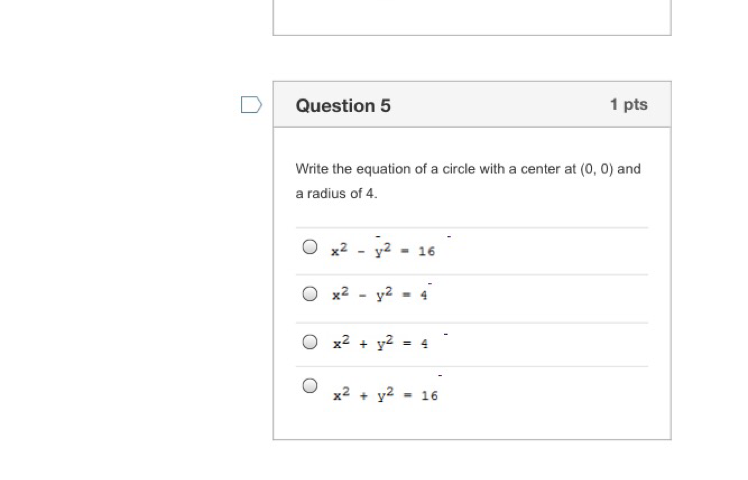This screenshot has height=480, width=748.
Task: Mark x² + y² = 16 radio as answer
Action: [x=310, y=385]
